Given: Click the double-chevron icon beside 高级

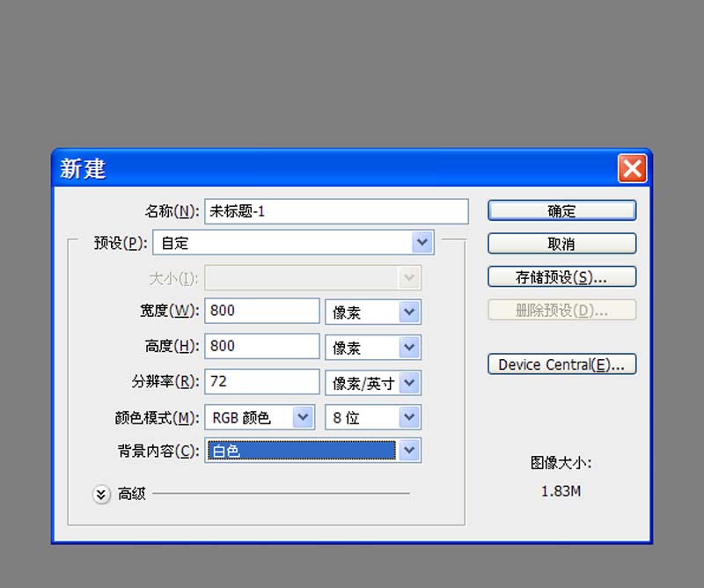Looking at the screenshot, I should click(x=101, y=494).
